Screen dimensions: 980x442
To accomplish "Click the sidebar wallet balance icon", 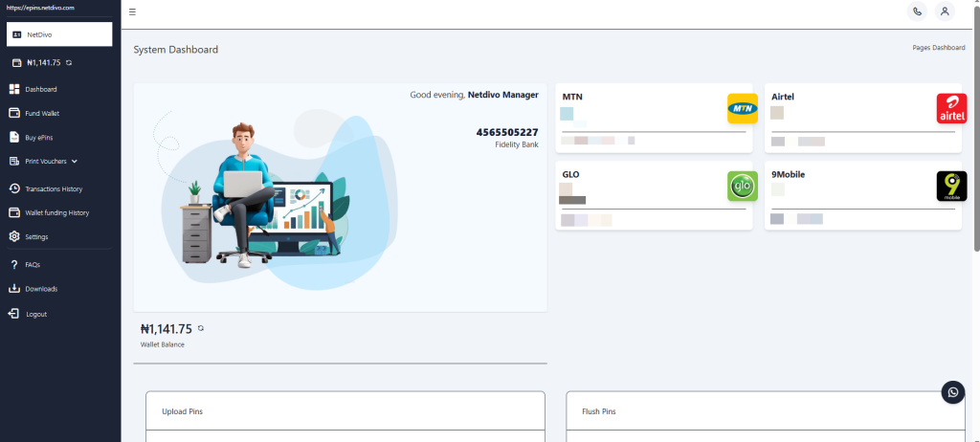I will pyautogui.click(x=17, y=62).
